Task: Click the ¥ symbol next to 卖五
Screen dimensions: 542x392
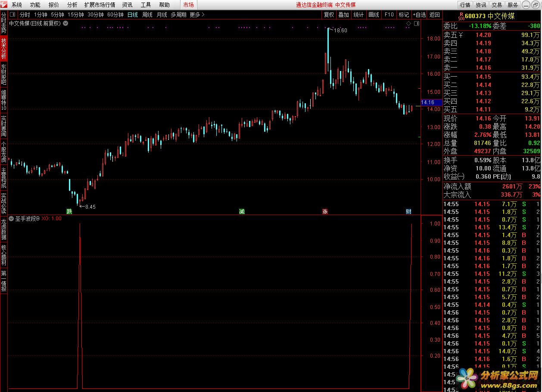Action: (x=461, y=35)
